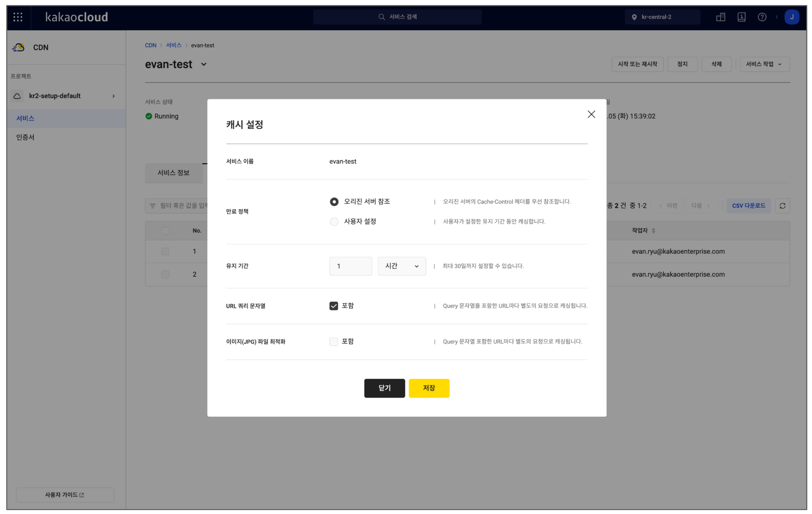Image resolution: width=812 pixels, height=514 pixels.
Task: Open the user avatar J
Action: pos(791,17)
